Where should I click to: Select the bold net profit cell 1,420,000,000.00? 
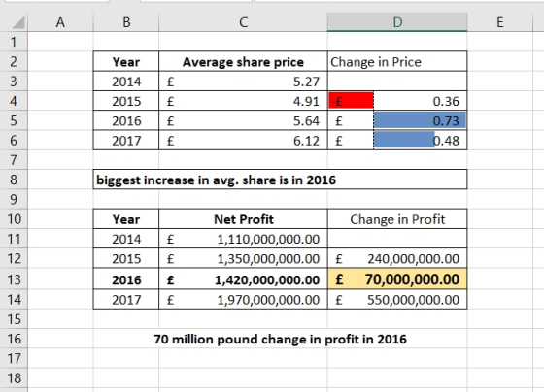243,279
